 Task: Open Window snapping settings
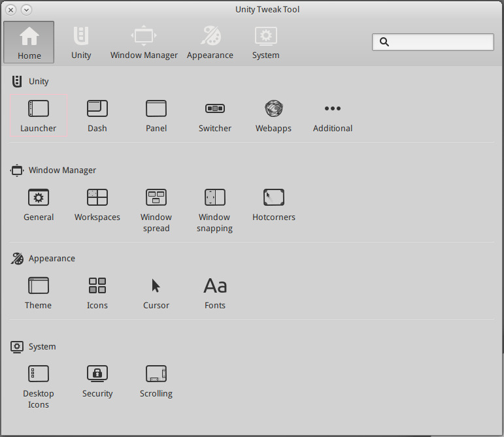coord(214,198)
